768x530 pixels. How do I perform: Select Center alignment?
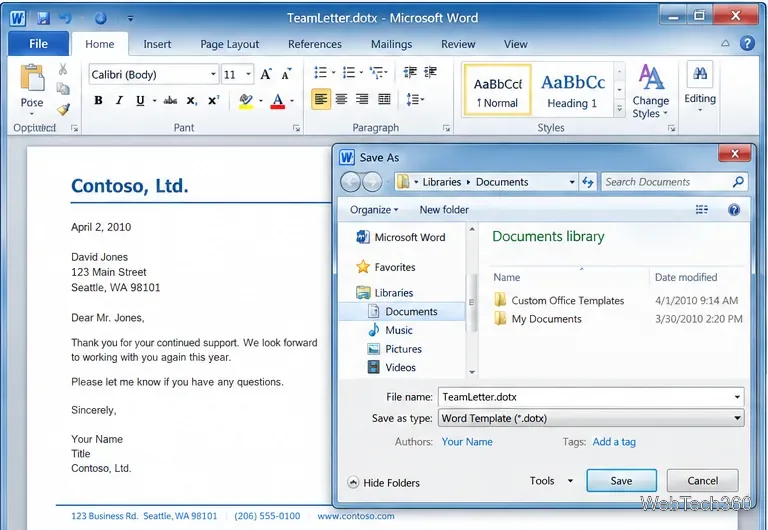click(x=341, y=99)
